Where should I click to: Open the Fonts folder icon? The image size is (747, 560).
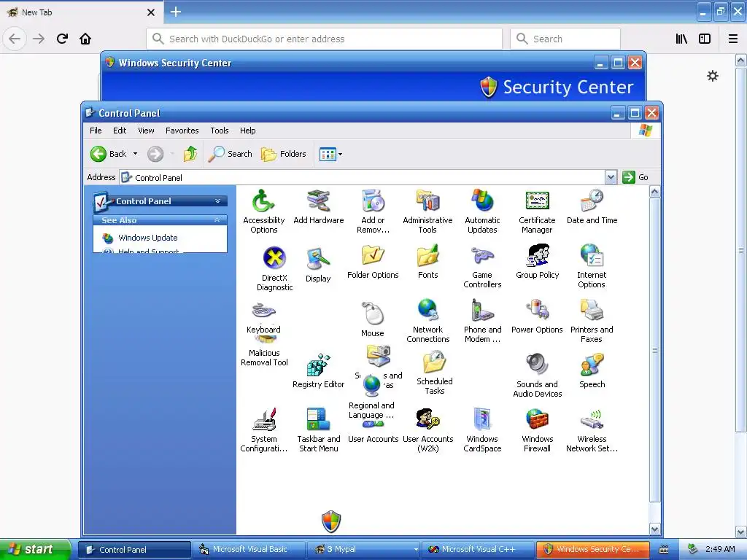tap(427, 262)
